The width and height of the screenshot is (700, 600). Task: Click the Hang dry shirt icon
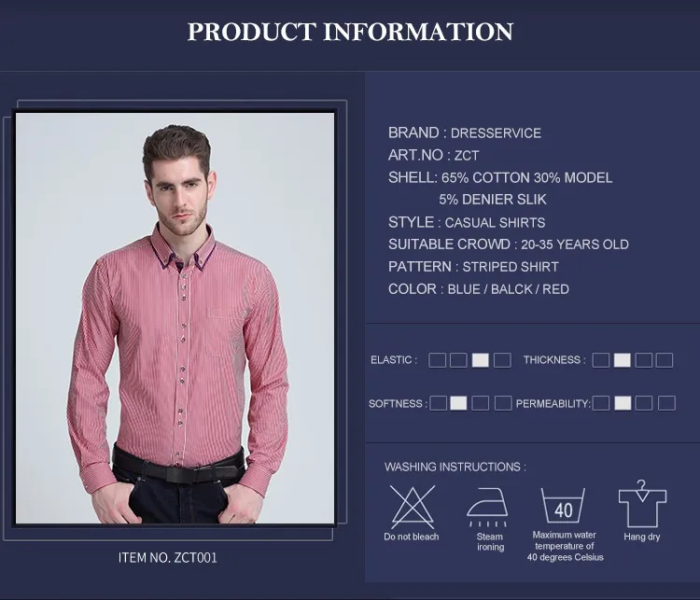point(642,504)
